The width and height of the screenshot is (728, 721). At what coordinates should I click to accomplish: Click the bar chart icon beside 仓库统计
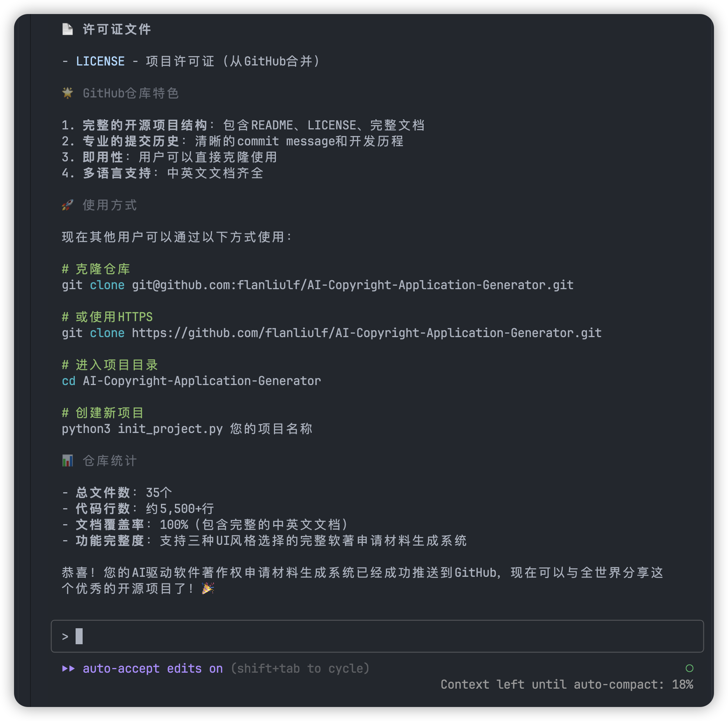(67, 461)
